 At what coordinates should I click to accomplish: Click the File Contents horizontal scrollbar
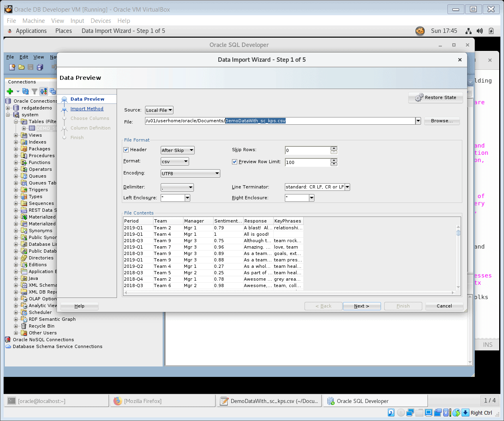click(290, 293)
